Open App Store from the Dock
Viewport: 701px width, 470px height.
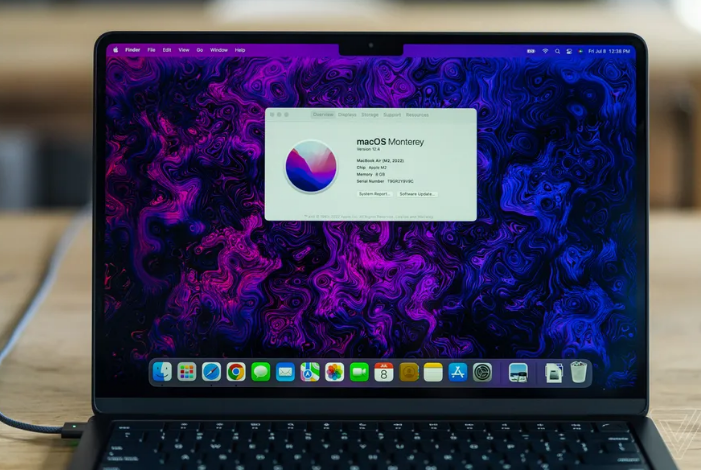click(x=458, y=372)
